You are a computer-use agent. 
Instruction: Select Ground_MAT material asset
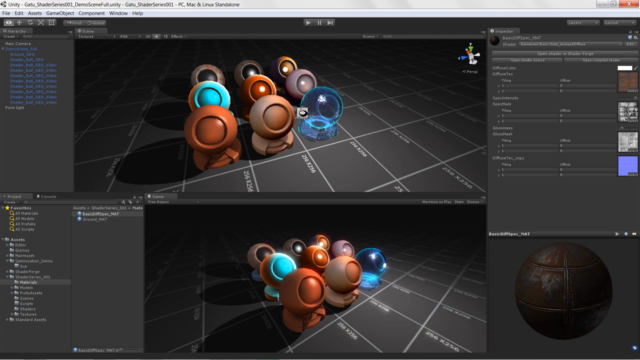pyautogui.click(x=95, y=219)
